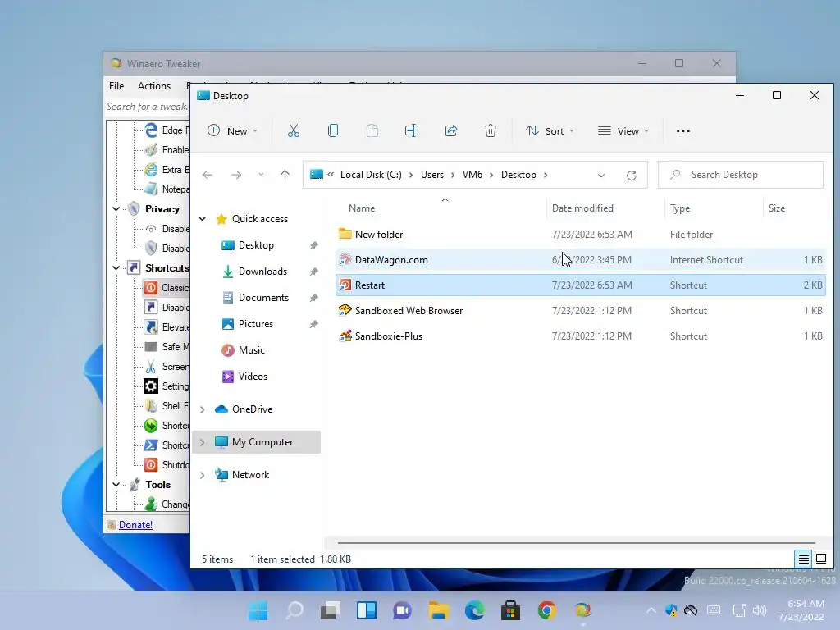Viewport: 840px width, 630px height.
Task: Open Windows Start menu on taskbar
Action: tap(258, 610)
